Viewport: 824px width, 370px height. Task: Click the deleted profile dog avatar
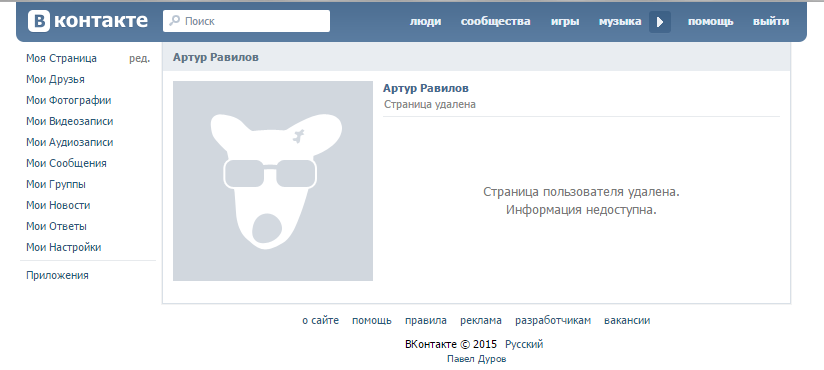click(273, 181)
